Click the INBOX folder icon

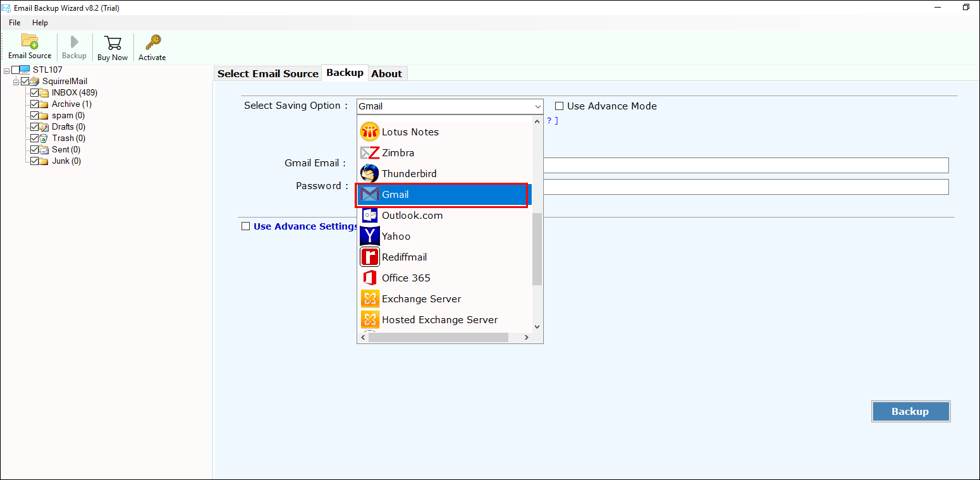pyautogui.click(x=44, y=92)
